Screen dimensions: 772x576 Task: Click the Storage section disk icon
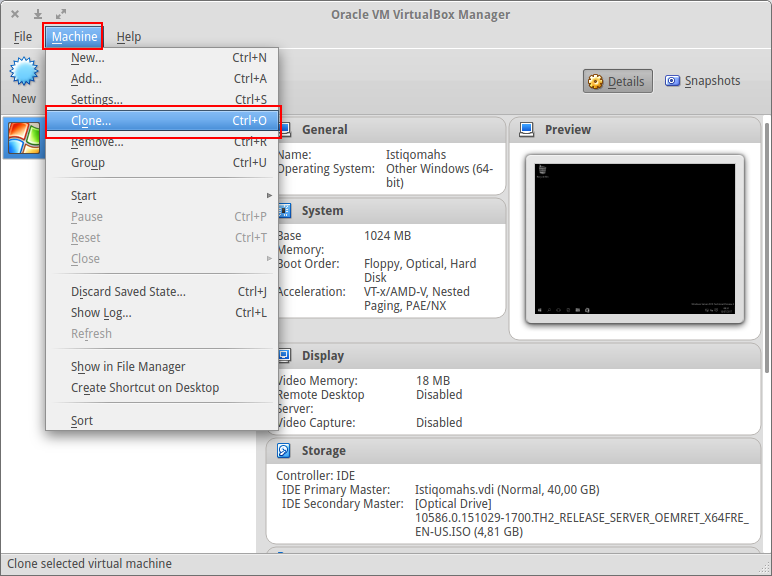pos(284,450)
